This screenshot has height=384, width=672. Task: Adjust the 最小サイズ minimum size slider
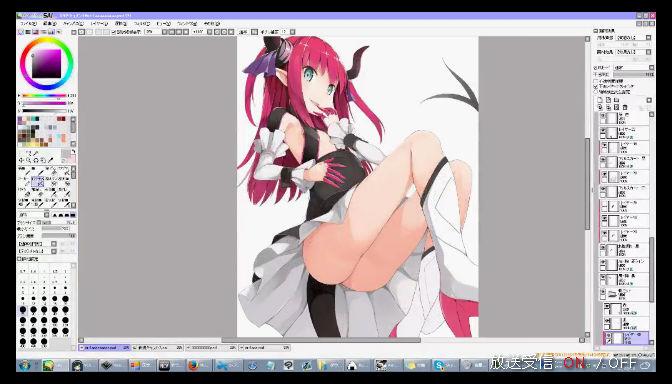coord(56,229)
